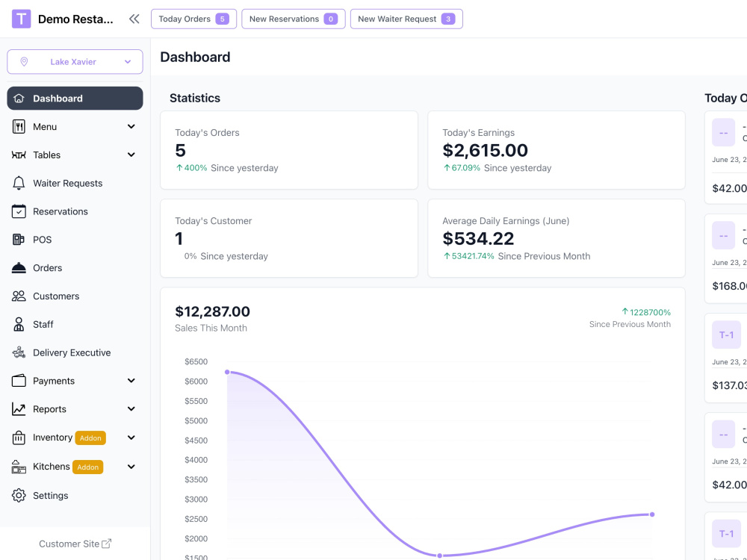This screenshot has width=747, height=560.
Task: Open the Dashboard sidebar item
Action: coord(75,98)
